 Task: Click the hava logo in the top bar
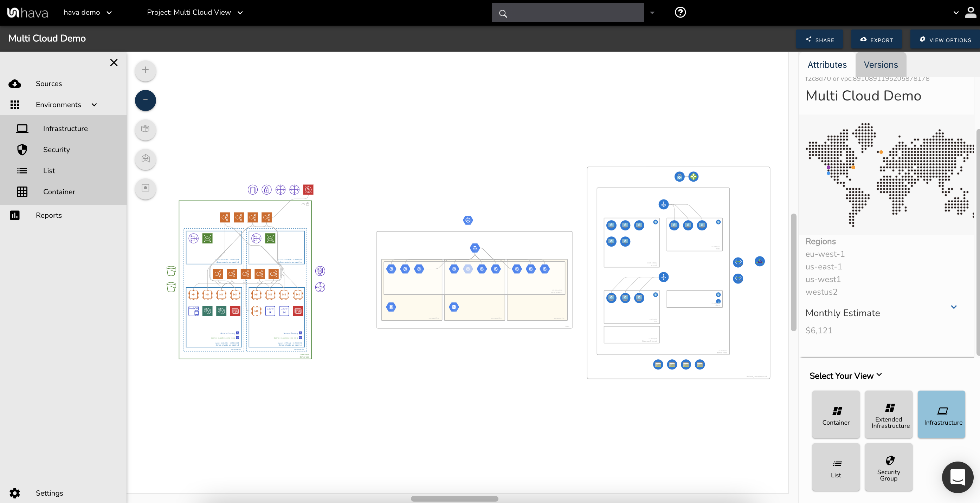[27, 12]
